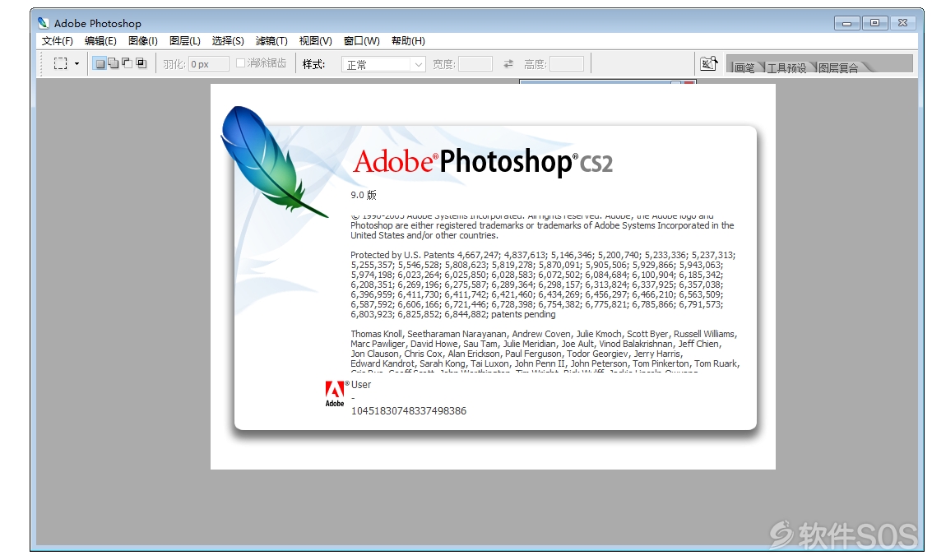Image resolution: width=932 pixels, height=560 pixels.
Task: Minimize the Adobe Photoshop window
Action: pos(846,23)
